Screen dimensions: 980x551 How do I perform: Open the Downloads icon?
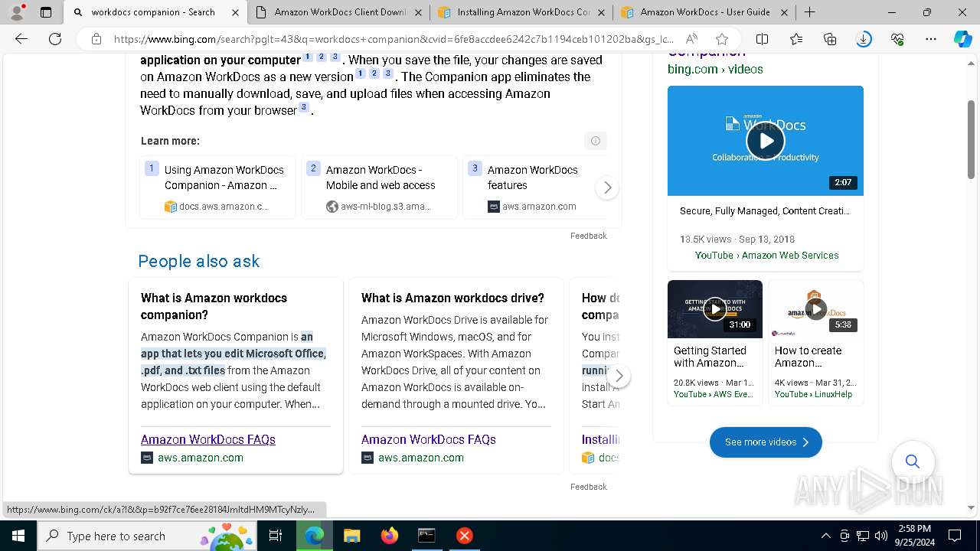864,39
